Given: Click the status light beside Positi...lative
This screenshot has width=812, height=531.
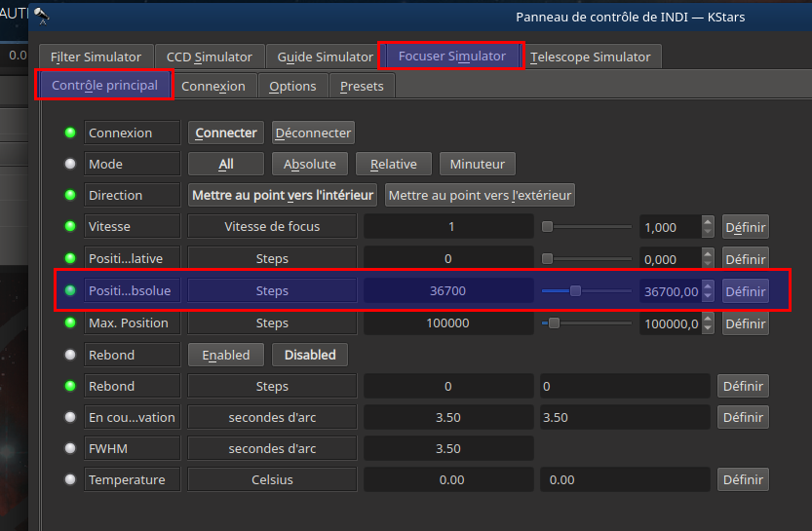Looking at the screenshot, I should pyautogui.click(x=70, y=258).
